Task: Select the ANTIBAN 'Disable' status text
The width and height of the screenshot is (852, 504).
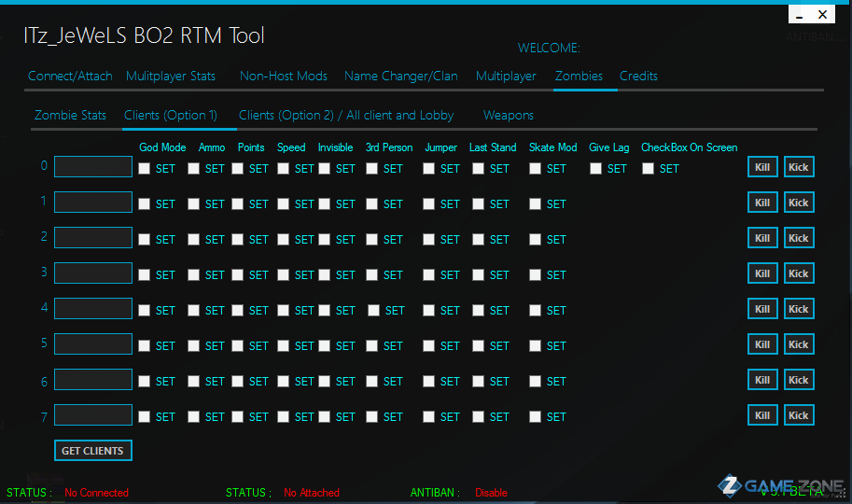Action: (491, 493)
